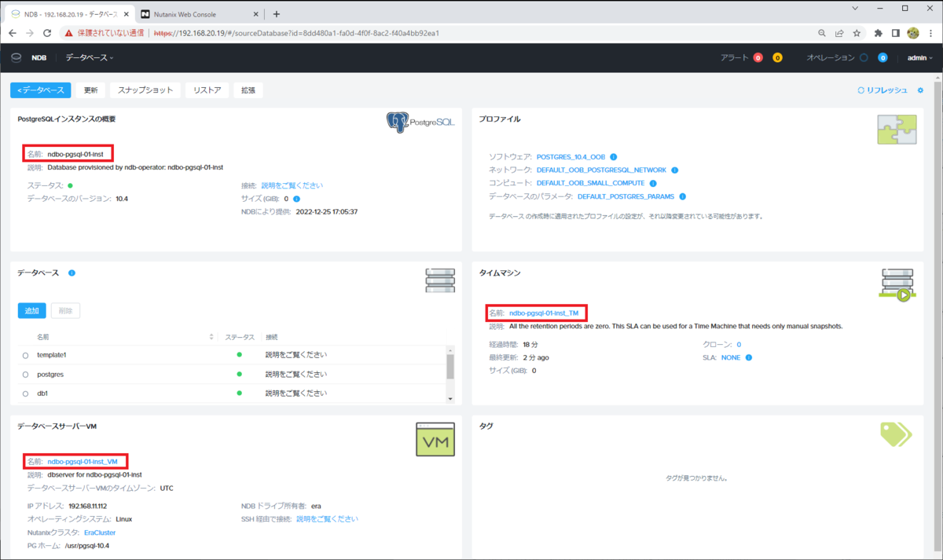The image size is (943, 560).
Task: Click the info icon next to Size (GiB) 0
Action: click(x=297, y=199)
